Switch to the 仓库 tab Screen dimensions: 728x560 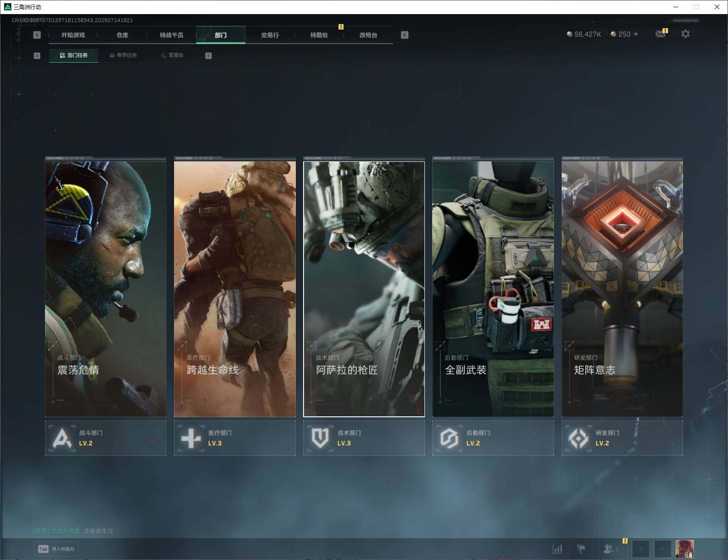(122, 35)
